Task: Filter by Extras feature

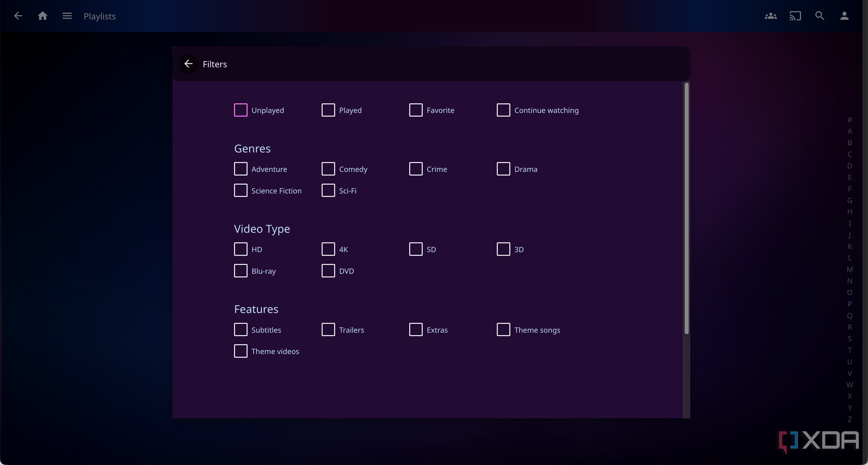Action: tap(416, 330)
